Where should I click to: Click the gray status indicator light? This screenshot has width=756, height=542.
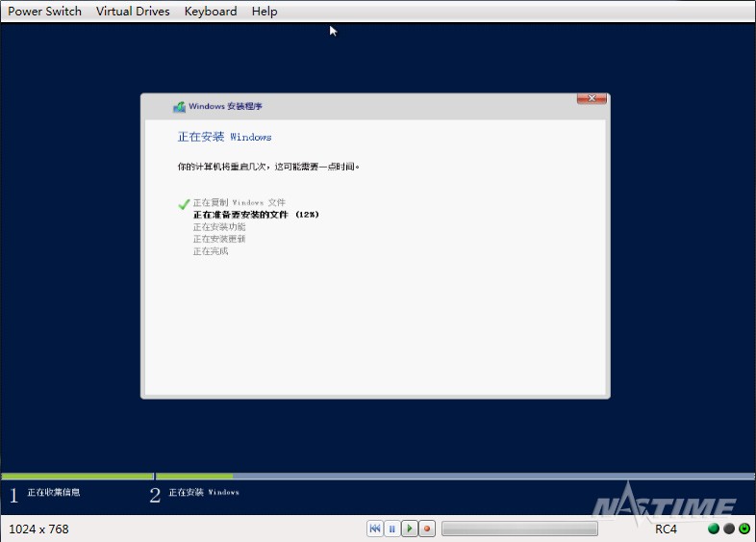(728, 529)
